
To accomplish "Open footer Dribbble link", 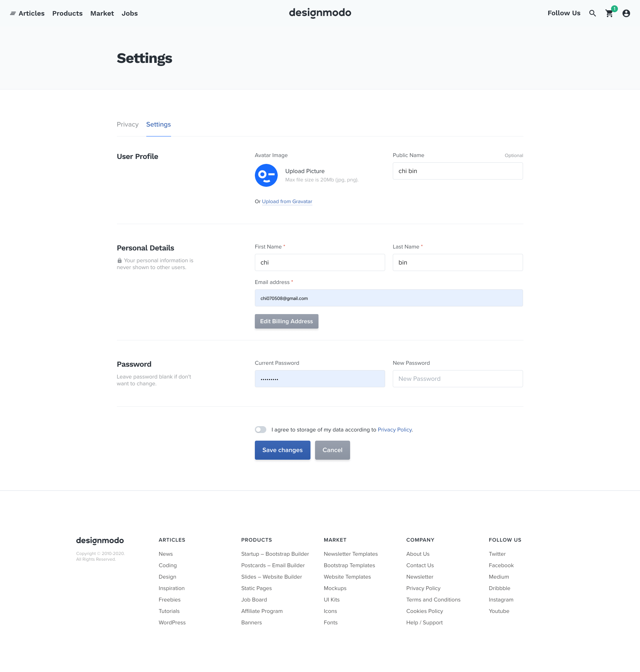I will tap(500, 588).
